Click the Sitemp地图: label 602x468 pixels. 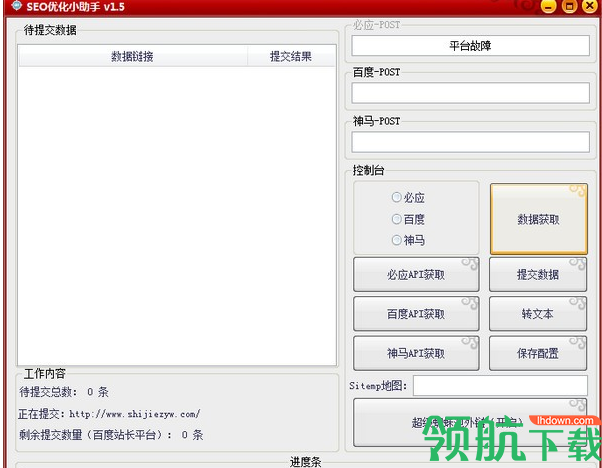point(378,385)
